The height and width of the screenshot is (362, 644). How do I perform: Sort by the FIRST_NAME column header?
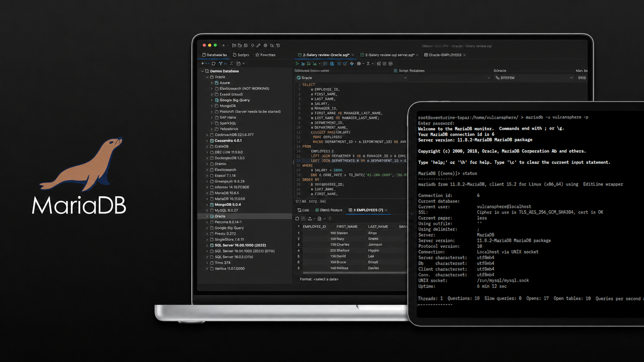tap(347, 227)
